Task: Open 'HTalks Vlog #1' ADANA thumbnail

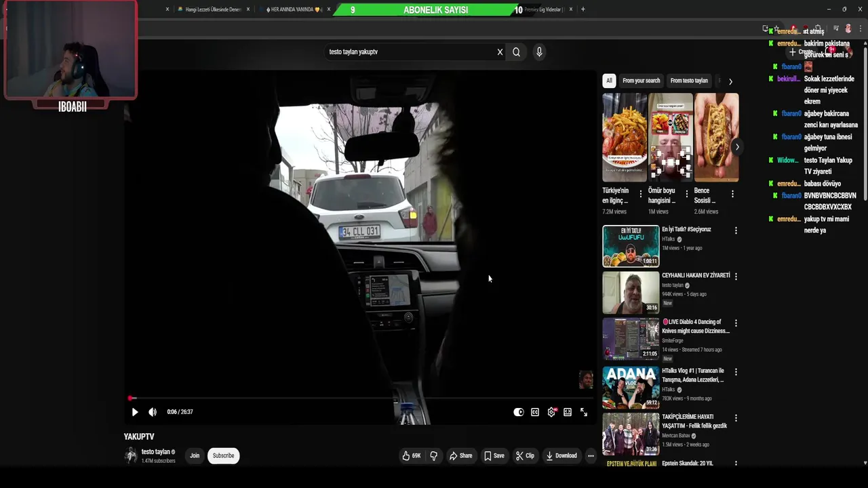Action: pos(631,387)
